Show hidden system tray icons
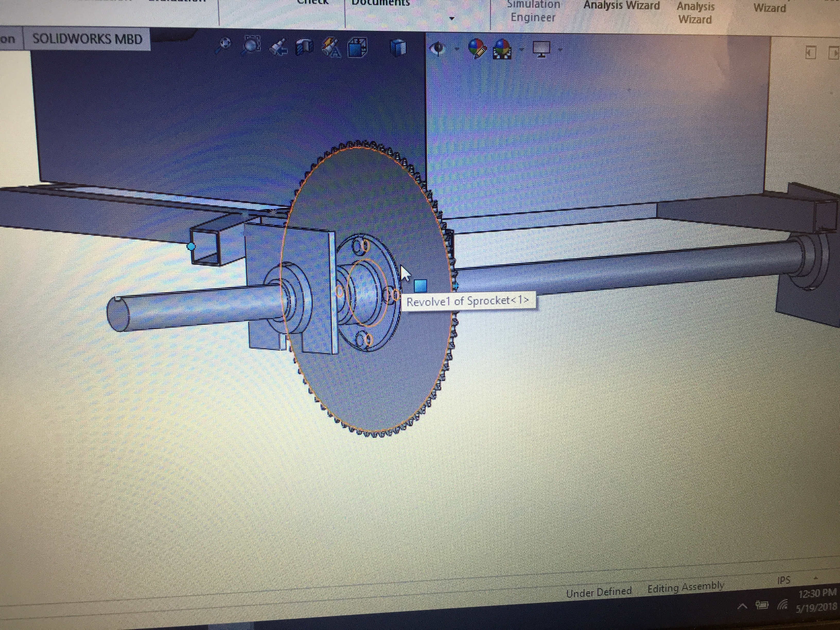This screenshot has height=630, width=840. [x=742, y=607]
